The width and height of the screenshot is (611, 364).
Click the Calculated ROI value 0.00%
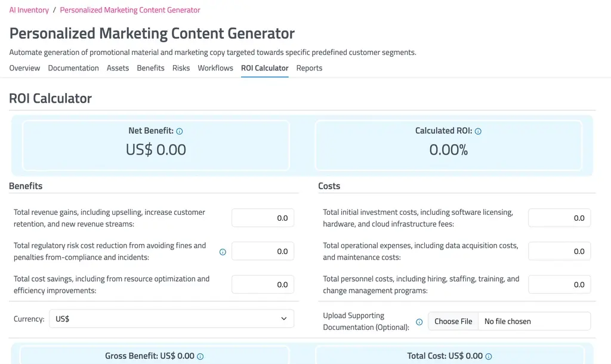tap(449, 150)
